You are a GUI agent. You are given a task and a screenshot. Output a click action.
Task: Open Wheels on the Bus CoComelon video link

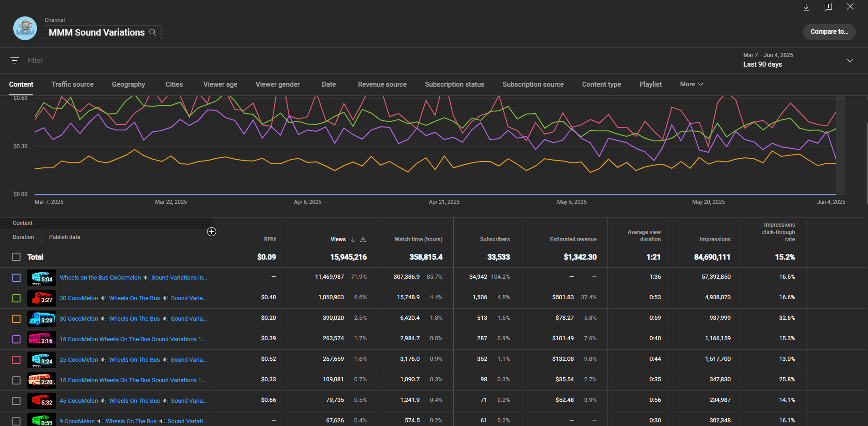[133, 278]
